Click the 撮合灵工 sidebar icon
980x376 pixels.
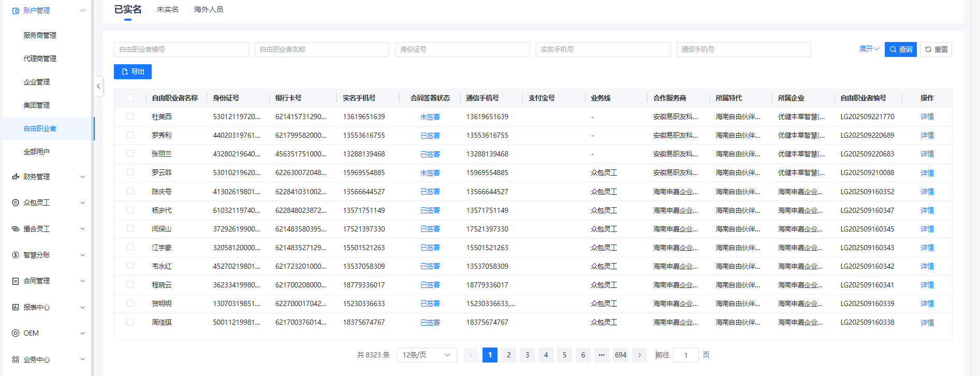point(16,228)
